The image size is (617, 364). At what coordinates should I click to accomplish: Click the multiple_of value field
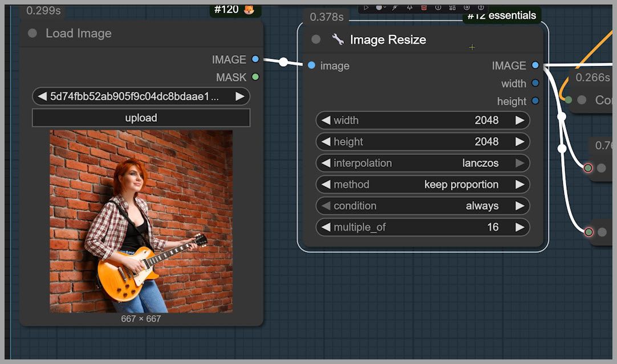click(x=422, y=227)
